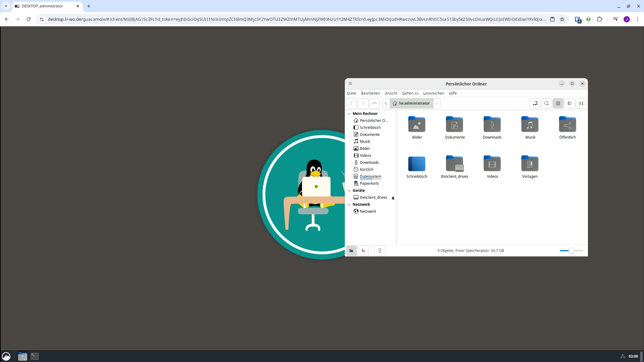Open the Videos folder icon
This screenshot has height=362, width=644.
click(x=492, y=164)
